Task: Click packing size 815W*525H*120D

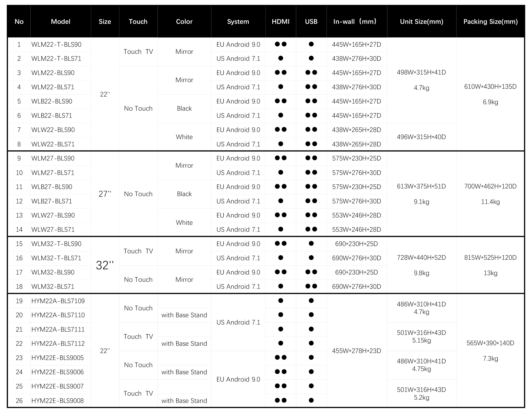Action: 490,258
